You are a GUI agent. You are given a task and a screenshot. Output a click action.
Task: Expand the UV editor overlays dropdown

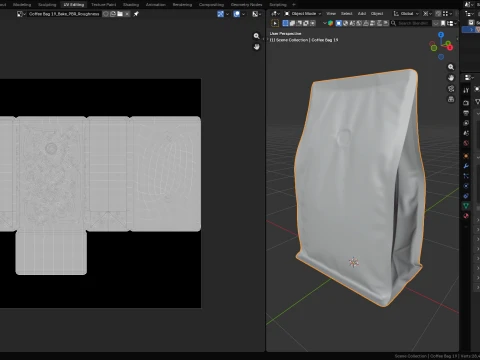coord(243,14)
